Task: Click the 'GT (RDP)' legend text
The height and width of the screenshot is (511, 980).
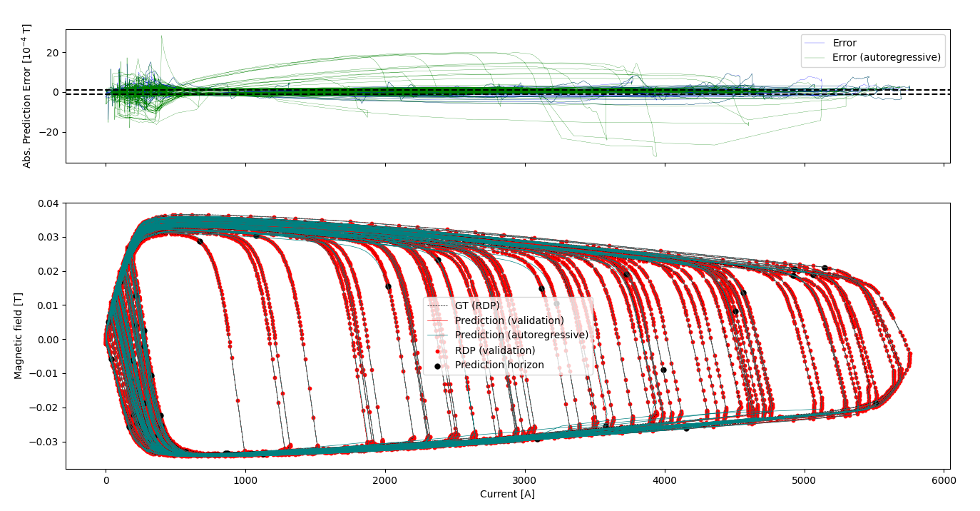Action: (x=477, y=305)
